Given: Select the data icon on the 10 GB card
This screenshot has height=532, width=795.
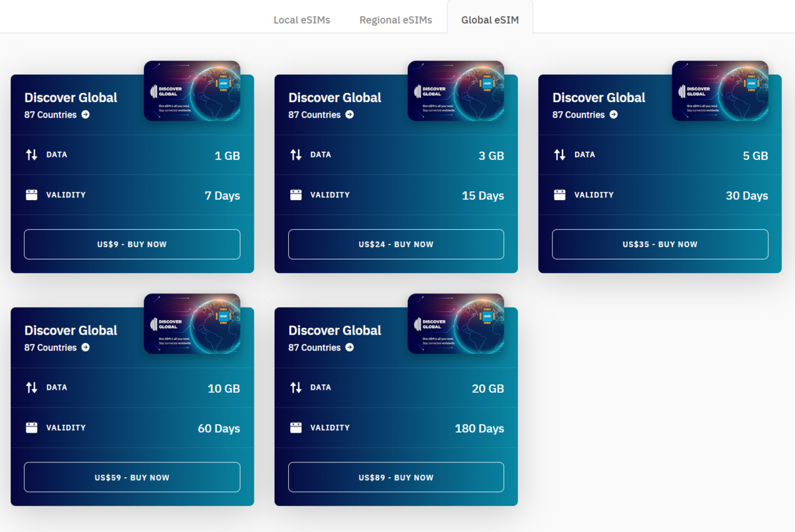Looking at the screenshot, I should pyautogui.click(x=32, y=388).
